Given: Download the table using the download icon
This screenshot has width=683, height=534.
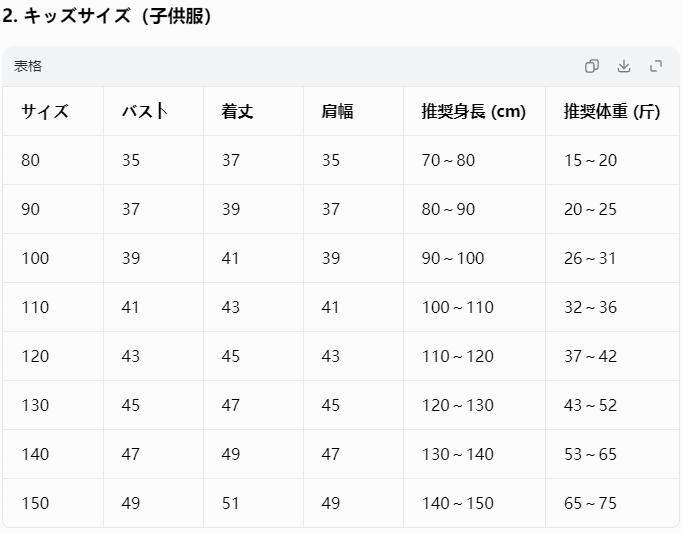Looking at the screenshot, I should pos(624,66).
